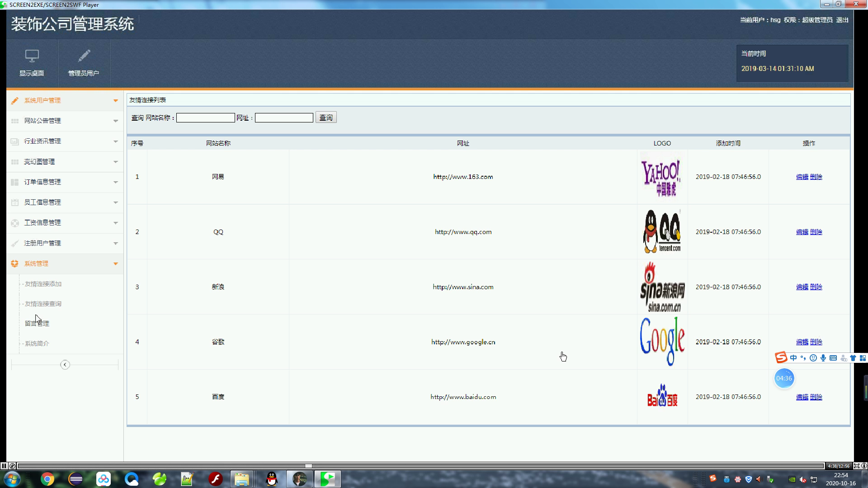Click 删除 link for 新浪 row
Screen dimensions: 868x488
816,287
